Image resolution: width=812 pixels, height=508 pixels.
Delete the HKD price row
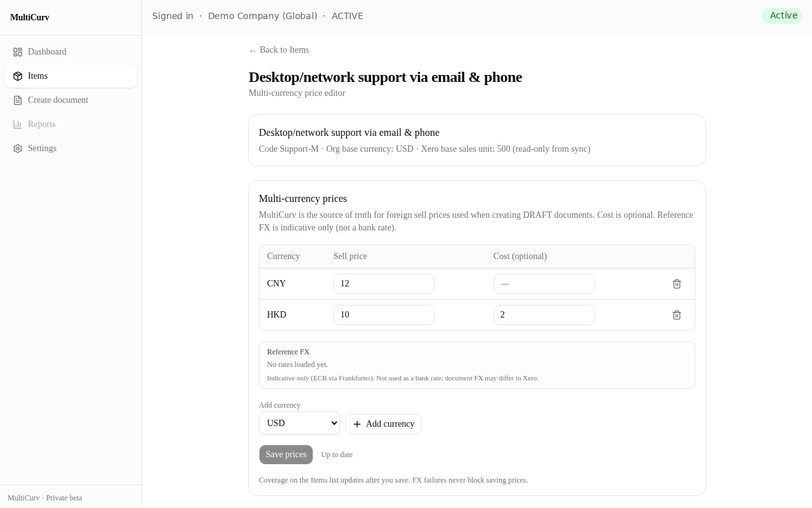[x=677, y=315]
